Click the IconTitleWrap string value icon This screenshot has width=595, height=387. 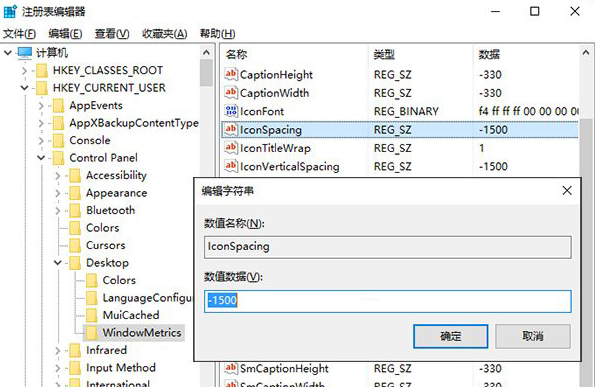(x=231, y=148)
